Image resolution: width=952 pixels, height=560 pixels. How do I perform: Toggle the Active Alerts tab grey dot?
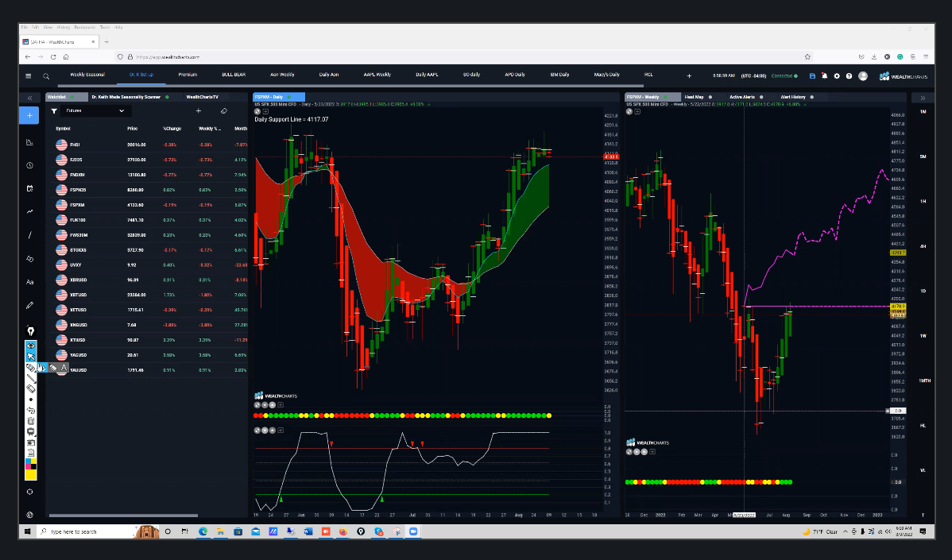pyautogui.click(x=761, y=97)
